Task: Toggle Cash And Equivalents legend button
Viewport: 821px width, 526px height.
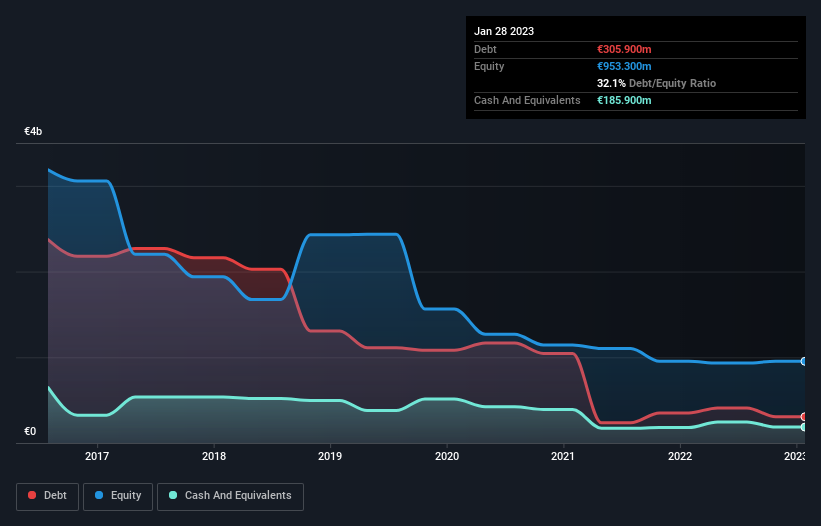Action: coord(230,496)
